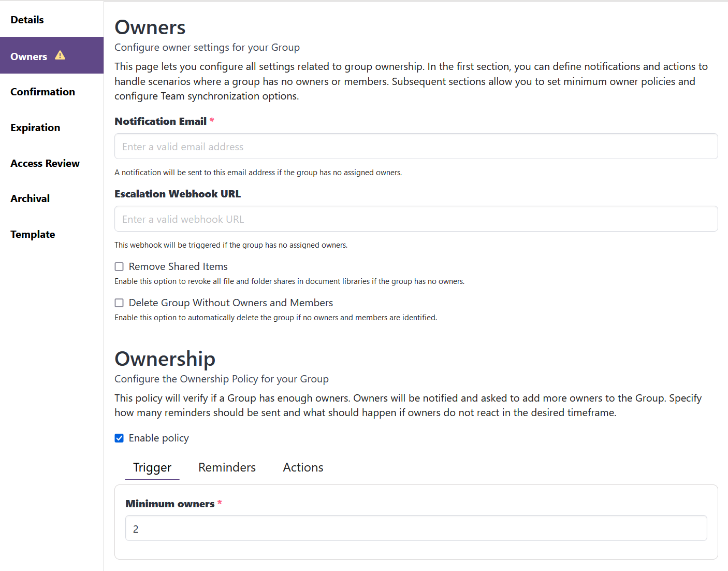This screenshot has height=571, width=728.
Task: Open the Expiration settings
Action: 35,127
